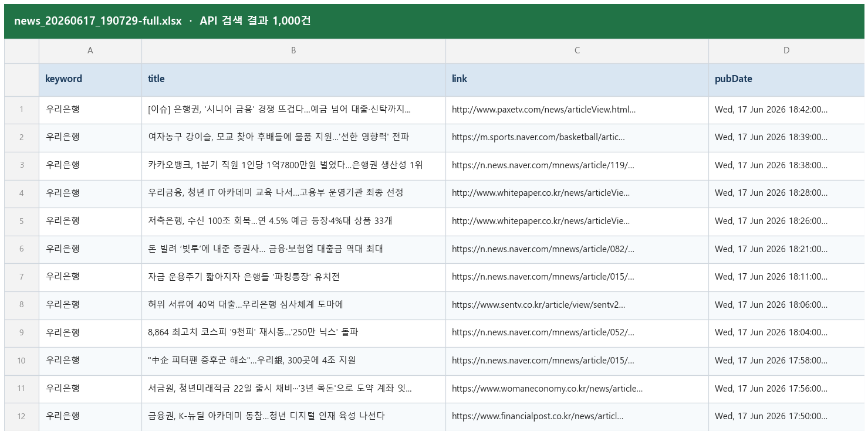Select row number 10
Viewport: 868px width, 435px height.
coord(22,361)
